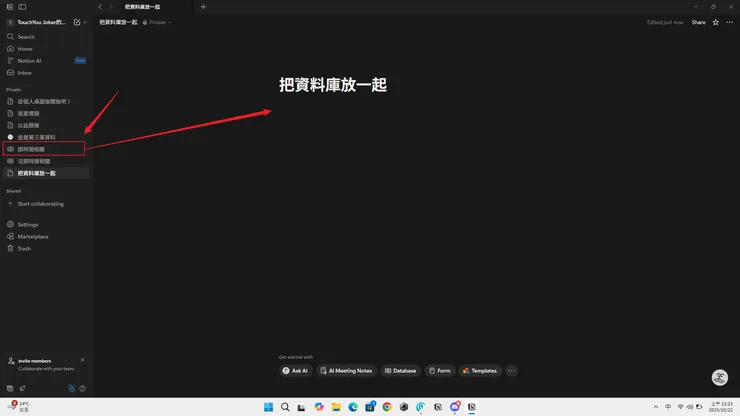The image size is (740, 416).
Task: Open the floating Notion AI assistant button
Action: click(720, 377)
